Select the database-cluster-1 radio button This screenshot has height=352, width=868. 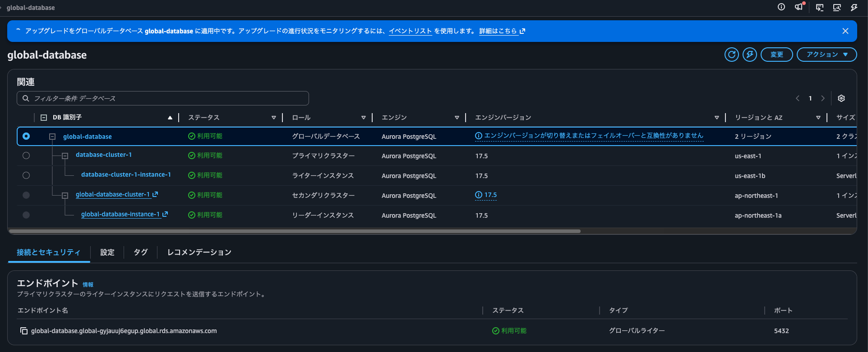[x=26, y=155]
